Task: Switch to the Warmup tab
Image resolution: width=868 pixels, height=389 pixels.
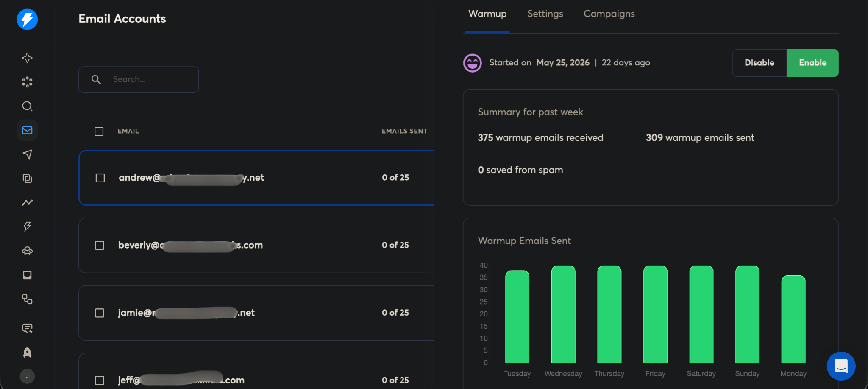Action: click(x=487, y=14)
